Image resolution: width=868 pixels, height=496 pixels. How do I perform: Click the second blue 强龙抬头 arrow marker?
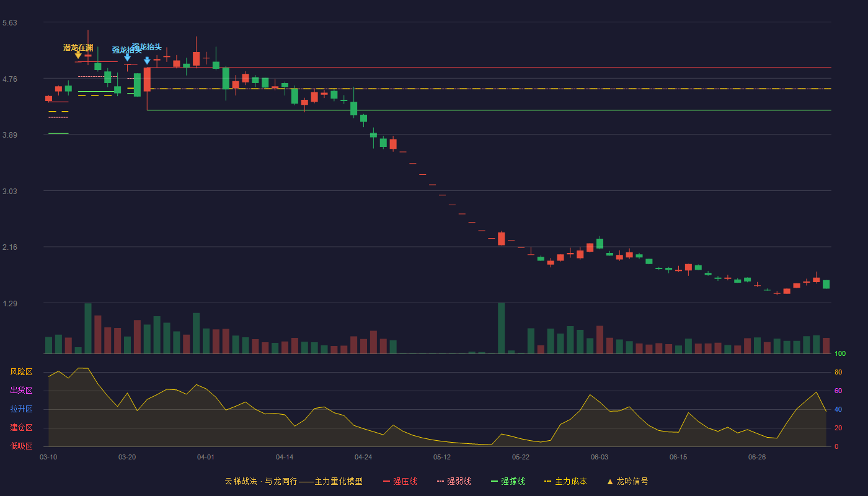147,61
